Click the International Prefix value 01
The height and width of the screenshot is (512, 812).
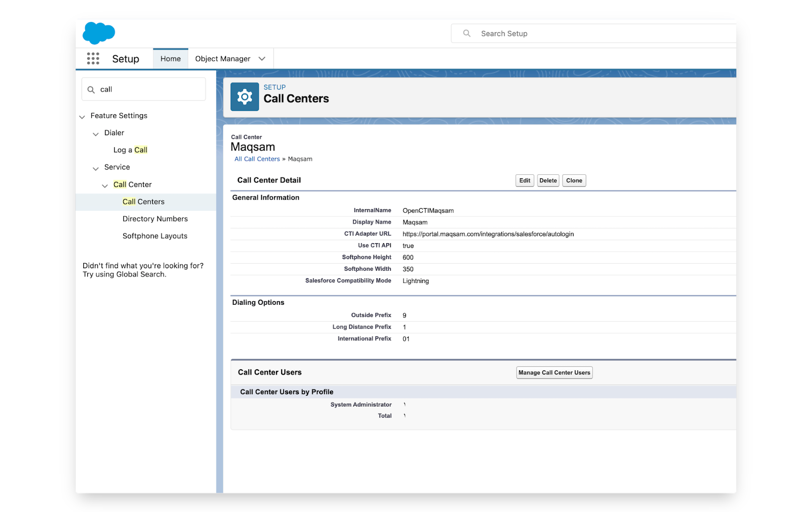pyautogui.click(x=406, y=339)
